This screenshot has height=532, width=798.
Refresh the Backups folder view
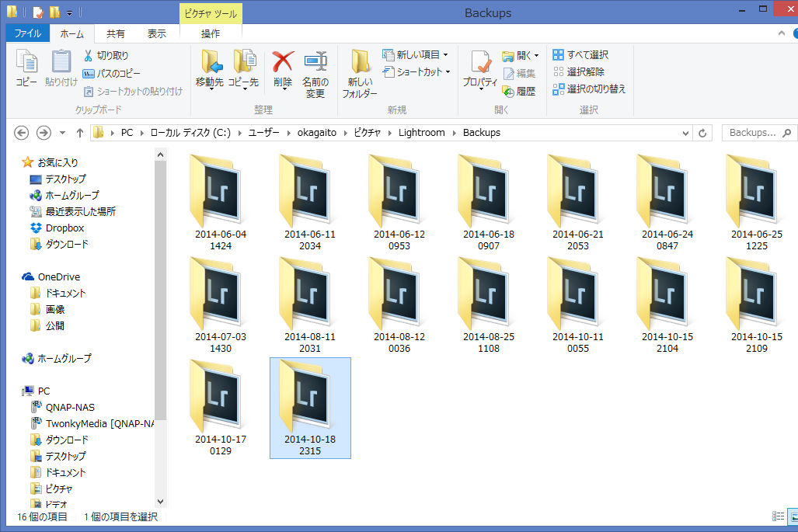(x=702, y=133)
